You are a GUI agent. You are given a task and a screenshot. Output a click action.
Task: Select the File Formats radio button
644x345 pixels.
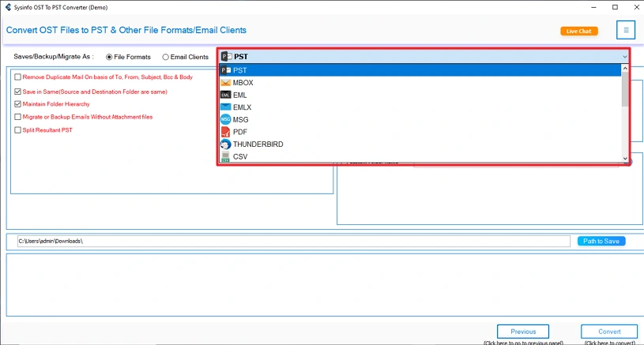(109, 57)
